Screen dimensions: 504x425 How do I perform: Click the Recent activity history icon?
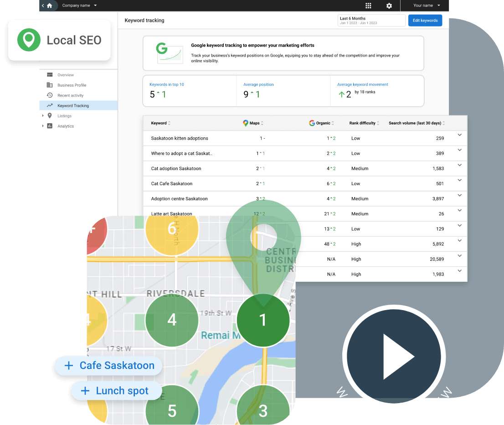(50, 95)
